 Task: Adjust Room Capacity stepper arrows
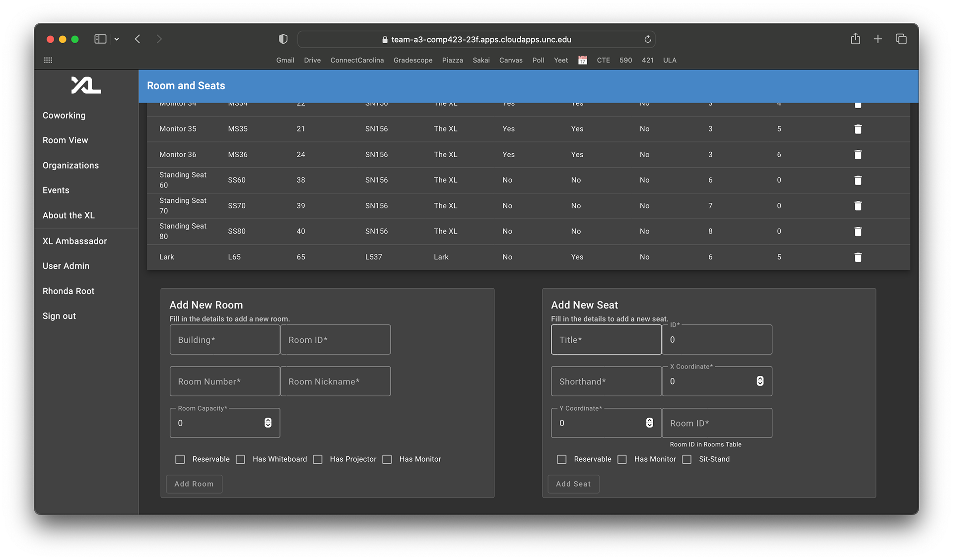[268, 423]
